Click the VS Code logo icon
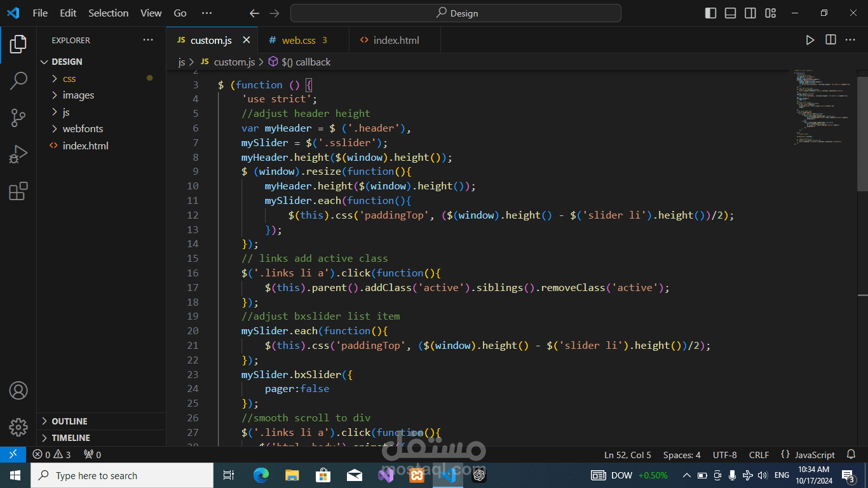The height and width of the screenshot is (488, 868). point(13,13)
